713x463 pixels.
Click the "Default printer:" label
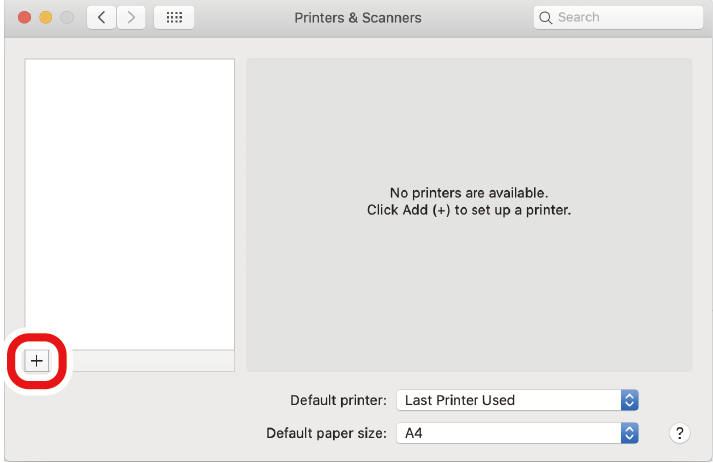[x=338, y=400]
